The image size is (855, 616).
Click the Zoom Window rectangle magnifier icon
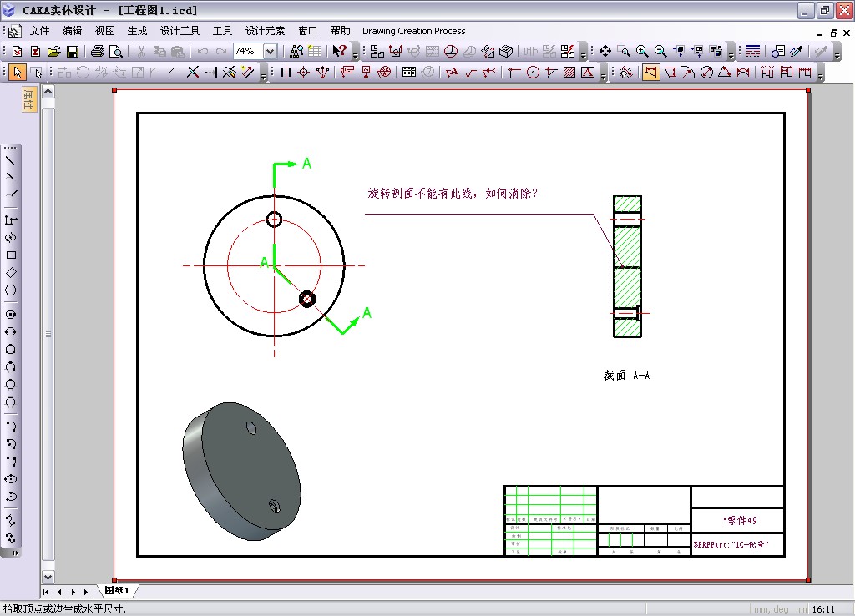coord(624,51)
